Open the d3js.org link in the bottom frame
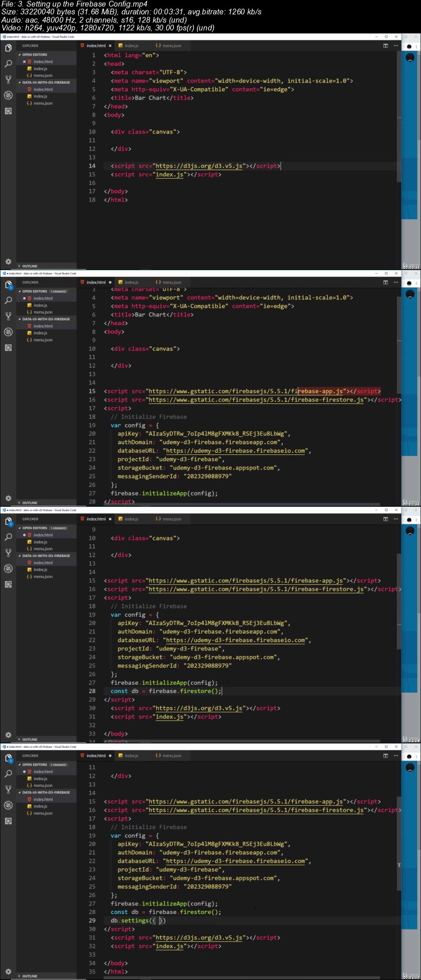Screen dimensions: 421x980 (x=199, y=938)
